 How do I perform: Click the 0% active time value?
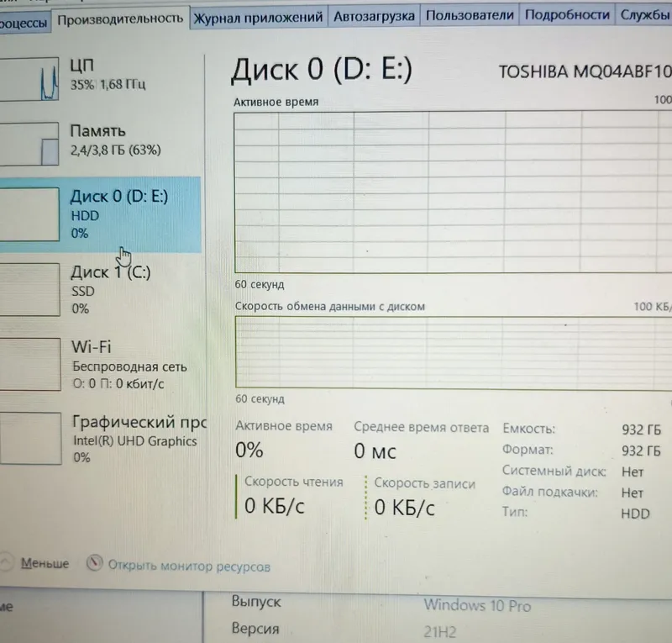tap(249, 450)
